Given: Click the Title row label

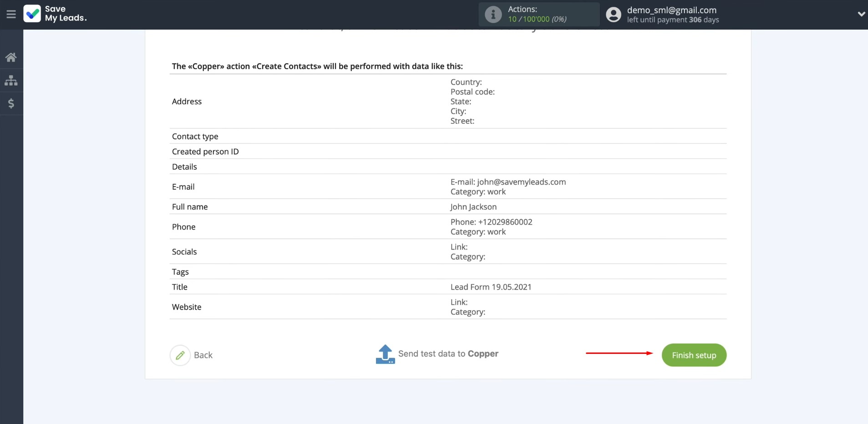Looking at the screenshot, I should [x=179, y=287].
